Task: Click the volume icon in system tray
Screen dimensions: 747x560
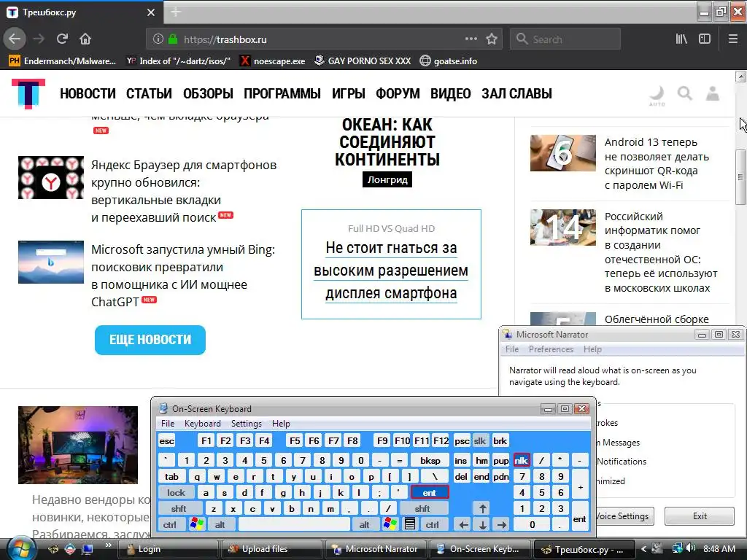Action: (691, 548)
